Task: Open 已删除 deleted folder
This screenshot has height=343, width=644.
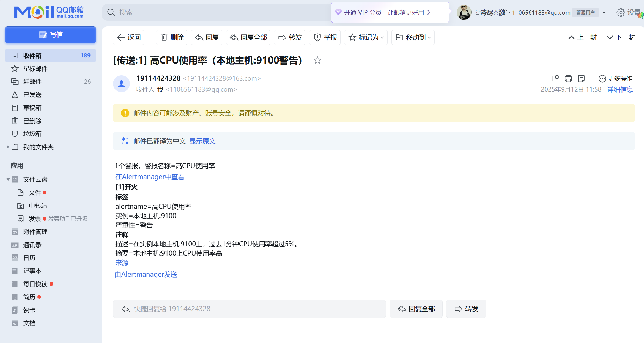Action: coord(50,121)
